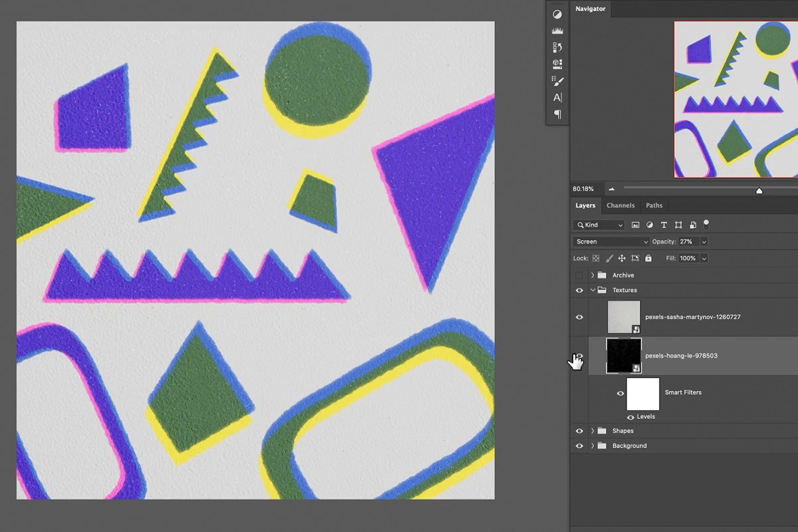
Task: Click the Textures group name
Action: (x=624, y=290)
